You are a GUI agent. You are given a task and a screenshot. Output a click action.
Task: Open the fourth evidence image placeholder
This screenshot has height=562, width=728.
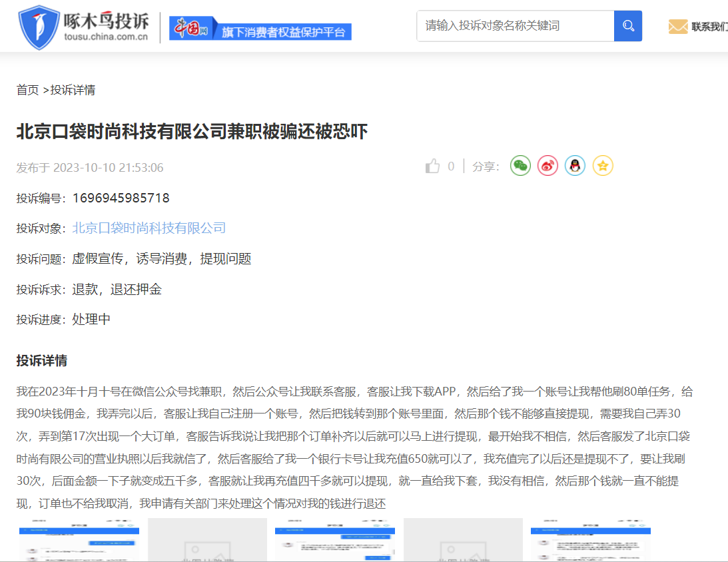click(x=463, y=540)
